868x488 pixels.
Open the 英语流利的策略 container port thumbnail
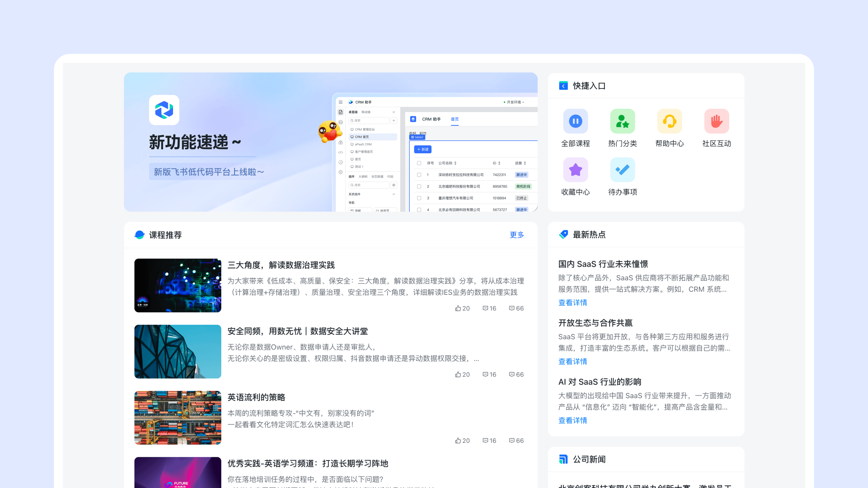(x=178, y=418)
